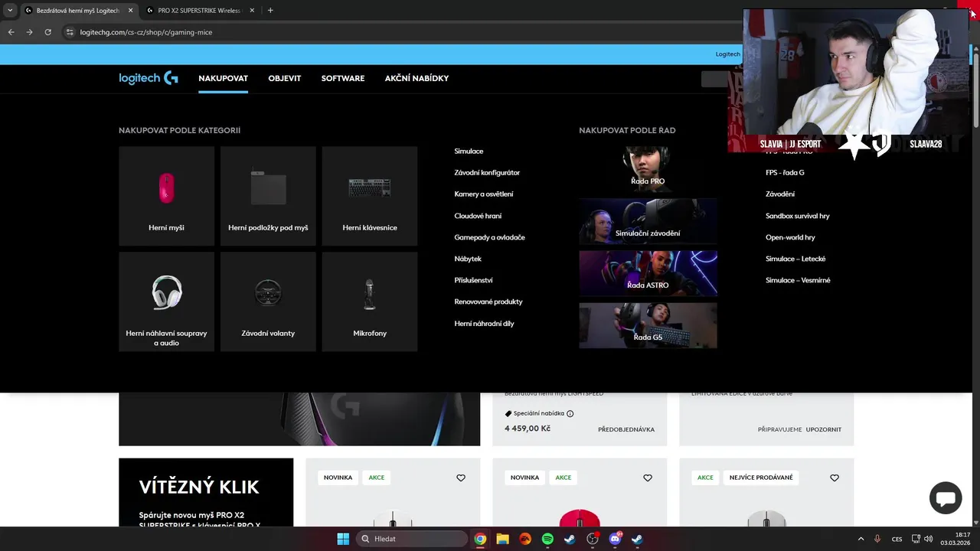Open the Open-world hry link
The height and width of the screenshot is (551, 980).
click(x=790, y=237)
